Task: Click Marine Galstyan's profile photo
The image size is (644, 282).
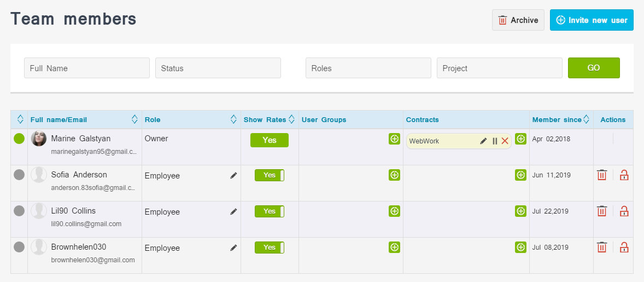Action: click(39, 139)
